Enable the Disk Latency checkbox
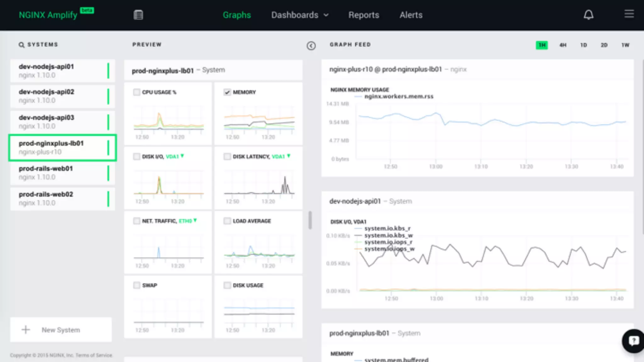644x362 pixels. pyautogui.click(x=227, y=156)
